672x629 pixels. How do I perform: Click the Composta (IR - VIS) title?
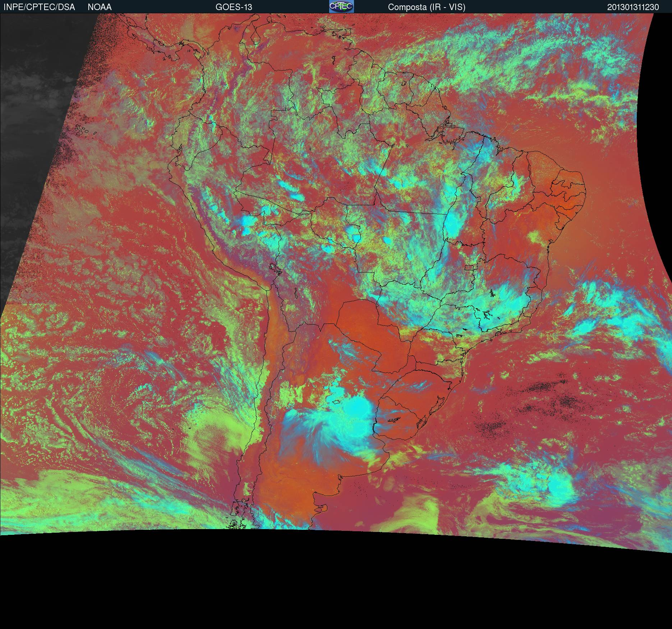427,7
